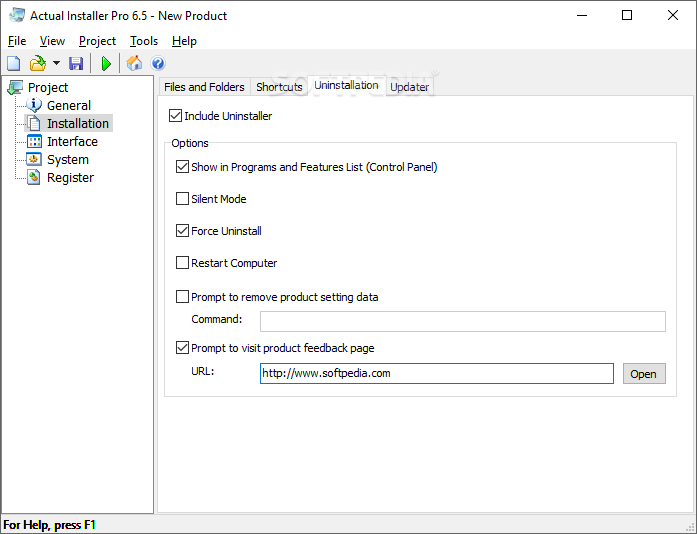
Task: Click the Save Project floppy icon
Action: [x=76, y=64]
